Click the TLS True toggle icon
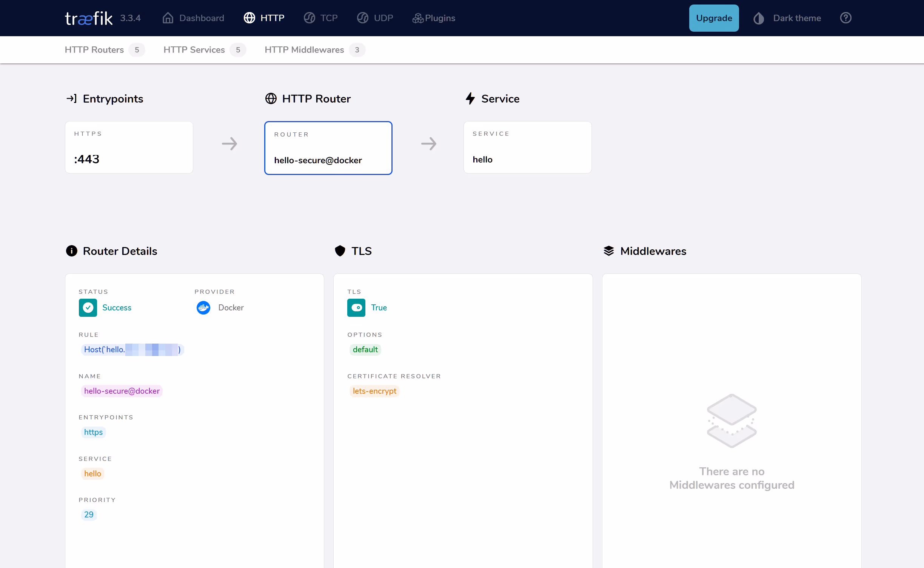This screenshot has width=924, height=568. 356,308
